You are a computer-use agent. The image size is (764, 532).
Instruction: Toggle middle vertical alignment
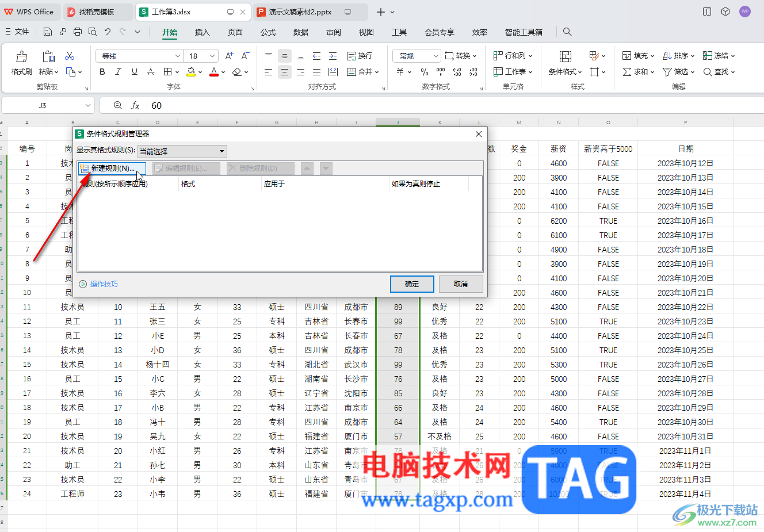pyautogui.click(x=285, y=56)
